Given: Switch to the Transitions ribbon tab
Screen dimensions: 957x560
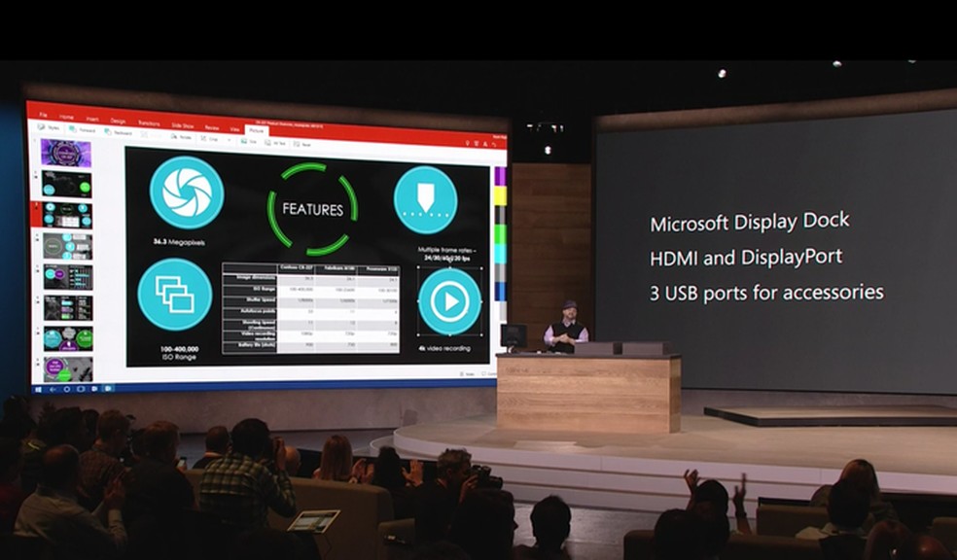Looking at the screenshot, I should click(x=151, y=122).
